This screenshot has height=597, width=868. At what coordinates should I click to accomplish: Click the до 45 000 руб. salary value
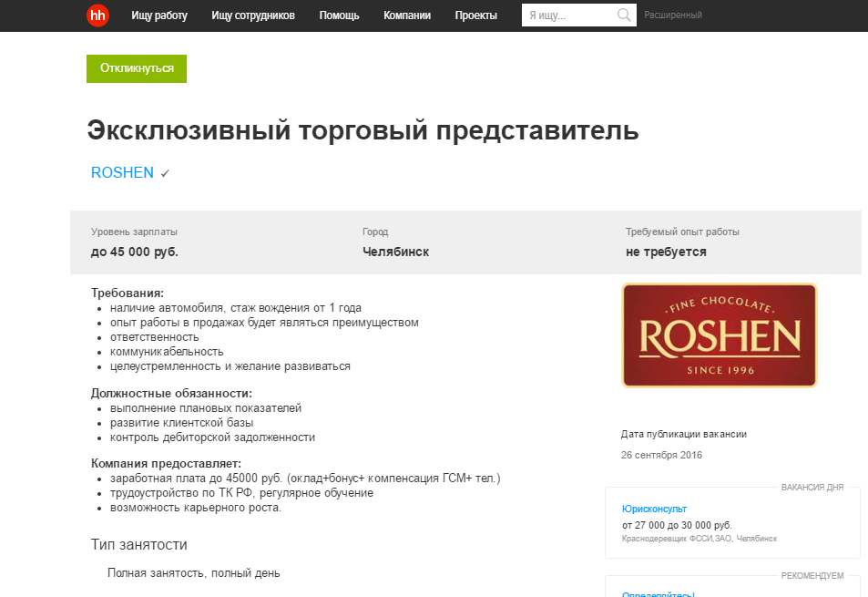click(x=135, y=252)
